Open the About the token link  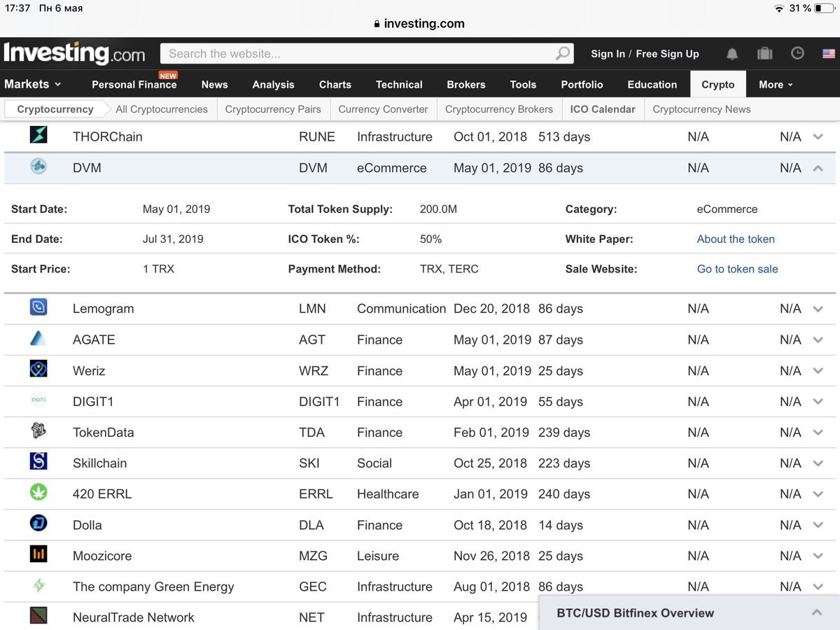(736, 239)
